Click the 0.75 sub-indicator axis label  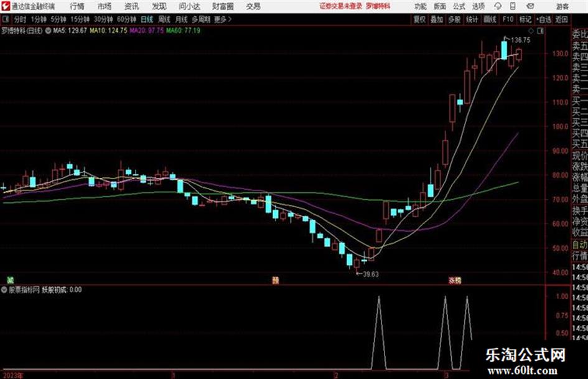(x=562, y=316)
